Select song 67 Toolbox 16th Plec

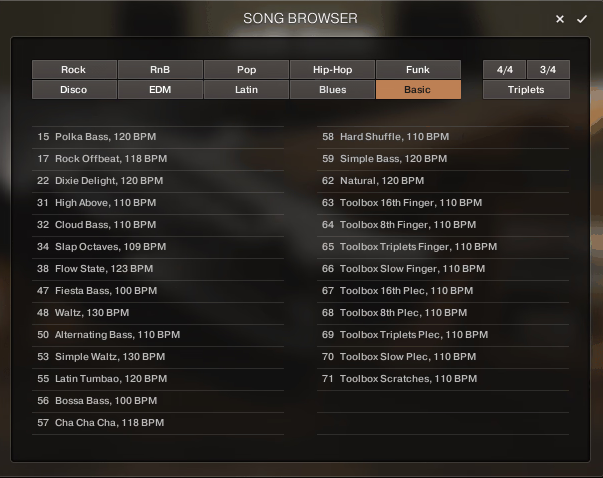tap(443, 291)
